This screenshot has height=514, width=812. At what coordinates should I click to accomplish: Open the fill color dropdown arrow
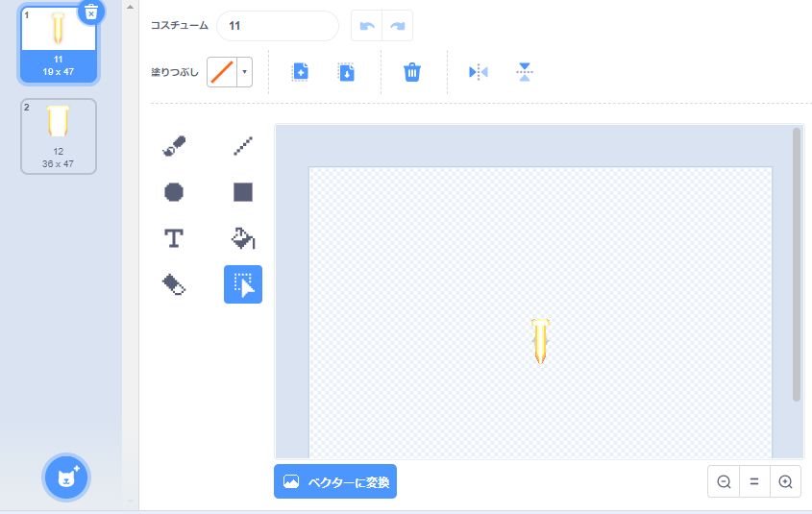pos(244,72)
